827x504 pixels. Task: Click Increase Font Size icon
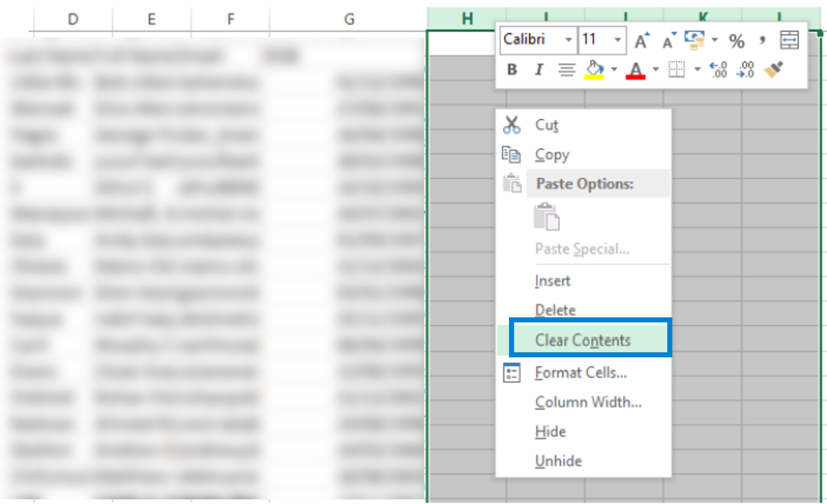(x=642, y=40)
